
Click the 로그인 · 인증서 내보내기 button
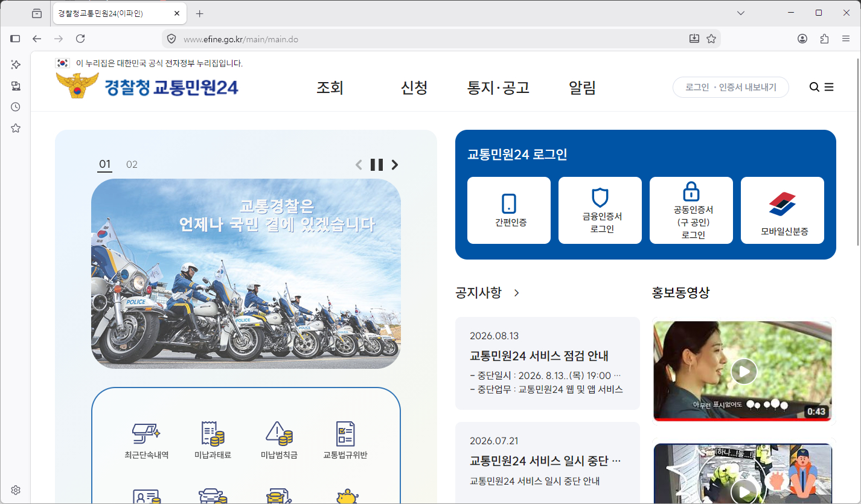[731, 87]
